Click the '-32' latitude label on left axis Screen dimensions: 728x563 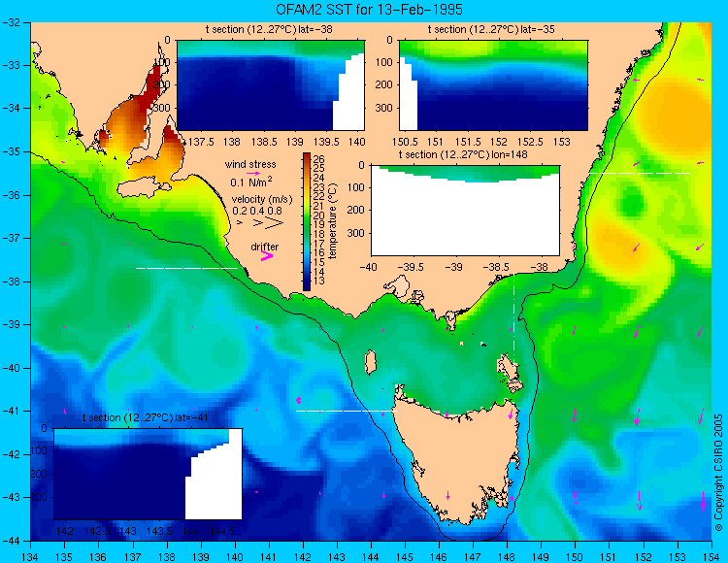coord(10,22)
